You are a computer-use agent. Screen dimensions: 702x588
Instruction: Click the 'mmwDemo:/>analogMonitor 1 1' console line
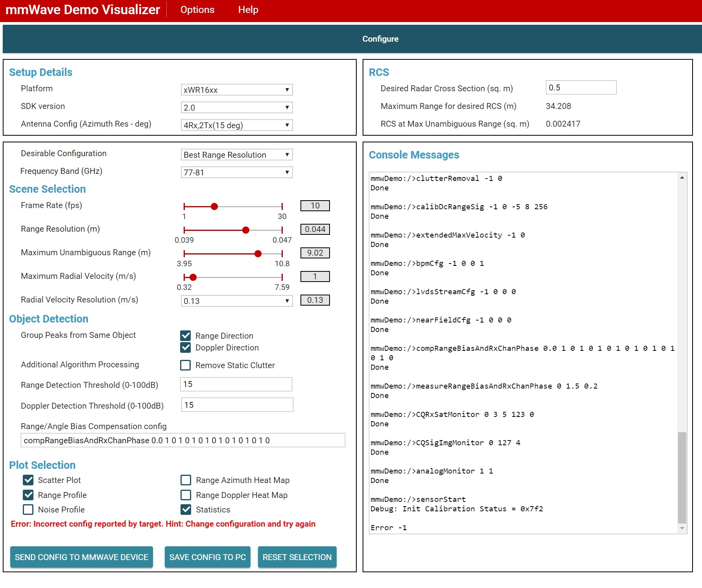coord(431,471)
